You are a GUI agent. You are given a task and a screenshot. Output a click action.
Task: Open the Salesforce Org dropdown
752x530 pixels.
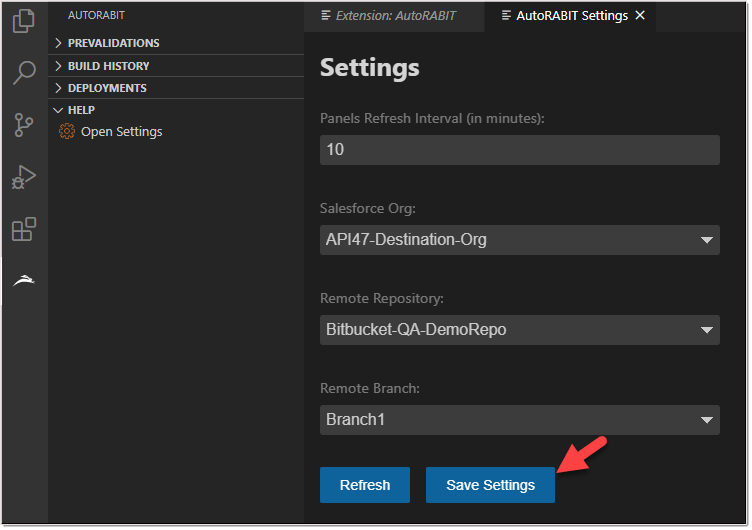point(521,240)
